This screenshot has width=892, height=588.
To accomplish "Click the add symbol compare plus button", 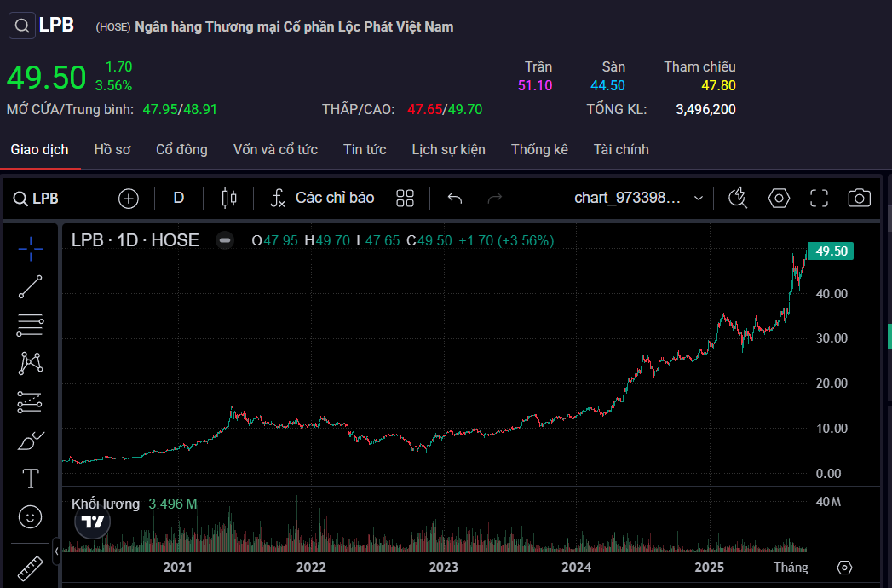I will click(x=129, y=199).
